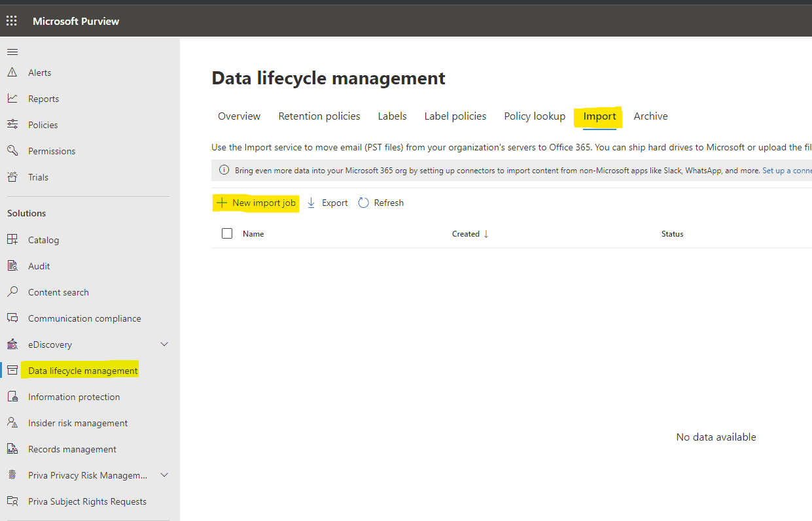This screenshot has height=521, width=812.
Task: Open the Retention policies tab
Action: [x=319, y=116]
